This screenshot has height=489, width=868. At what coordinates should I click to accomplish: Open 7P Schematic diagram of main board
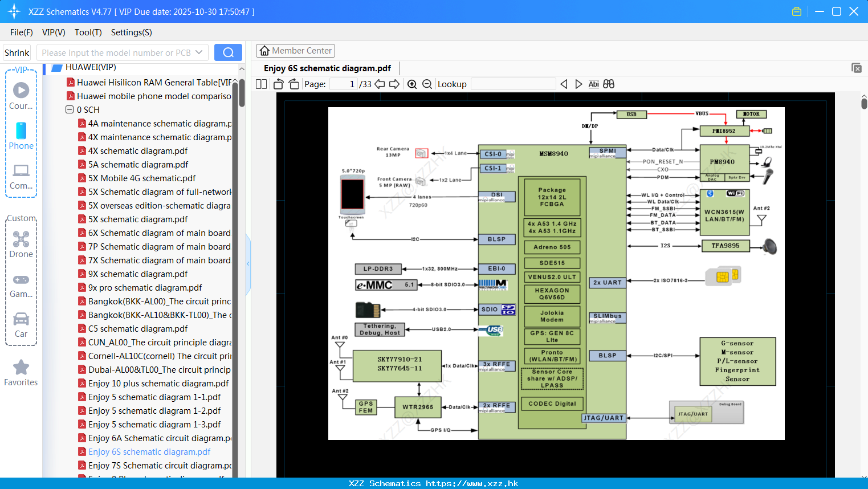tap(154, 246)
